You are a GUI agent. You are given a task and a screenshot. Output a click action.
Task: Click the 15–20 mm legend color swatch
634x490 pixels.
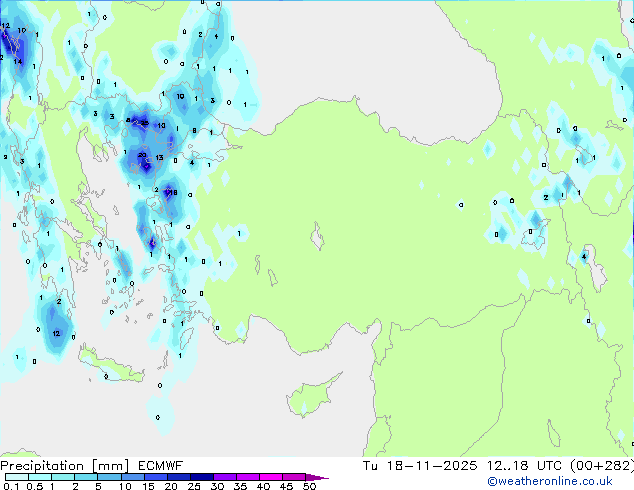click(156, 477)
